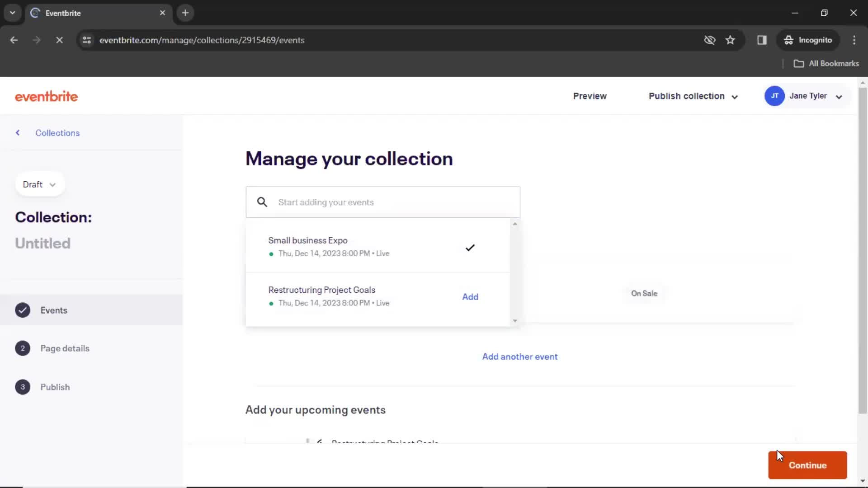Click the Restructuring Project Goals event title
Image resolution: width=868 pixels, height=488 pixels.
point(322,290)
